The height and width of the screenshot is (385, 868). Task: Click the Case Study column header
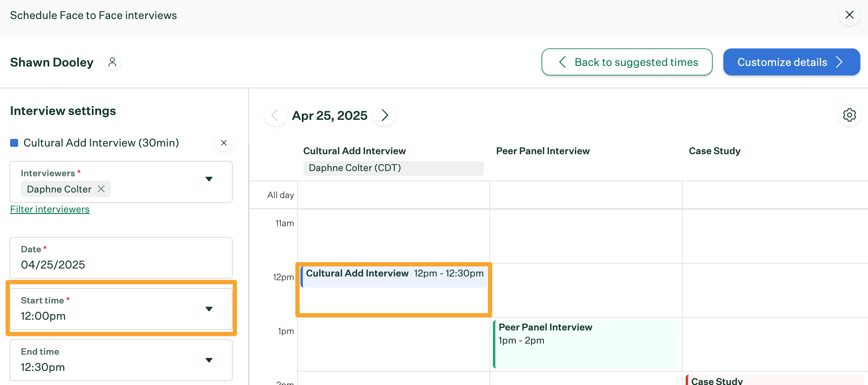pyautogui.click(x=715, y=151)
